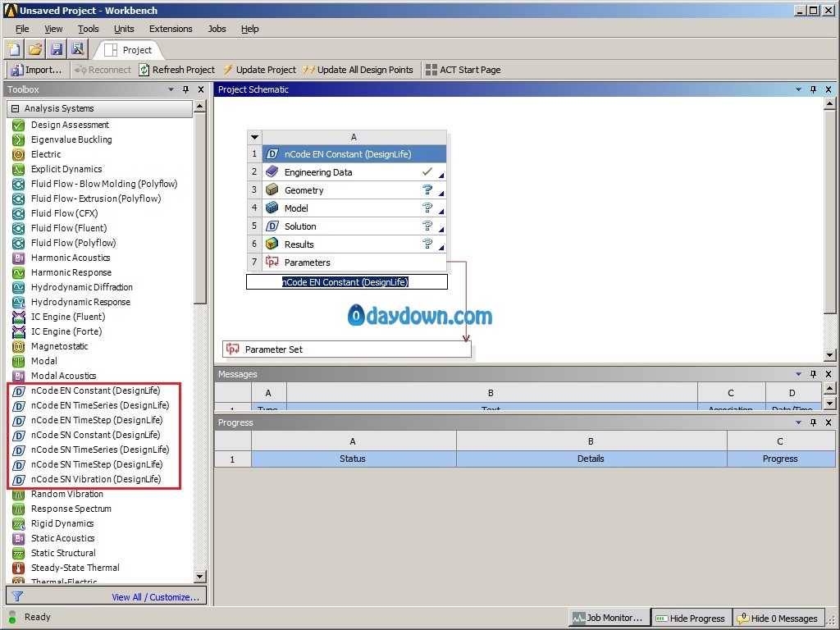Select the Parameter Set bar
Screen dimensions: 840x630
pyautogui.click(x=347, y=349)
